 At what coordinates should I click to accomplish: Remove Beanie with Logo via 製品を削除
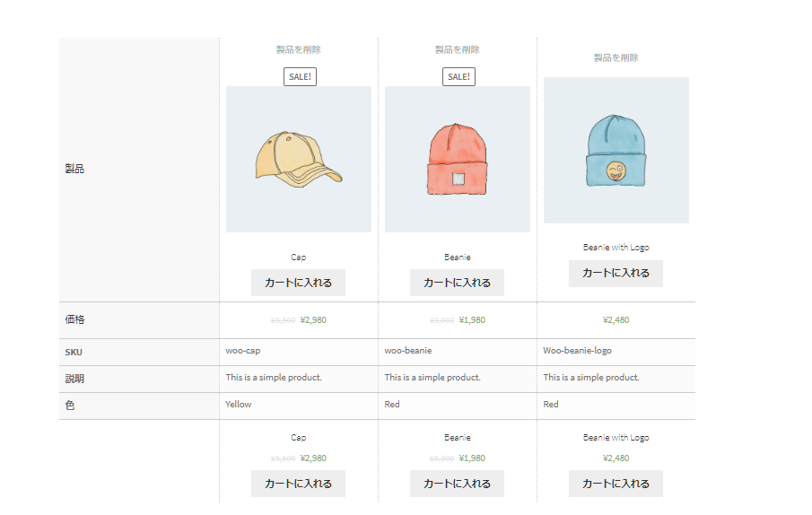(x=616, y=58)
